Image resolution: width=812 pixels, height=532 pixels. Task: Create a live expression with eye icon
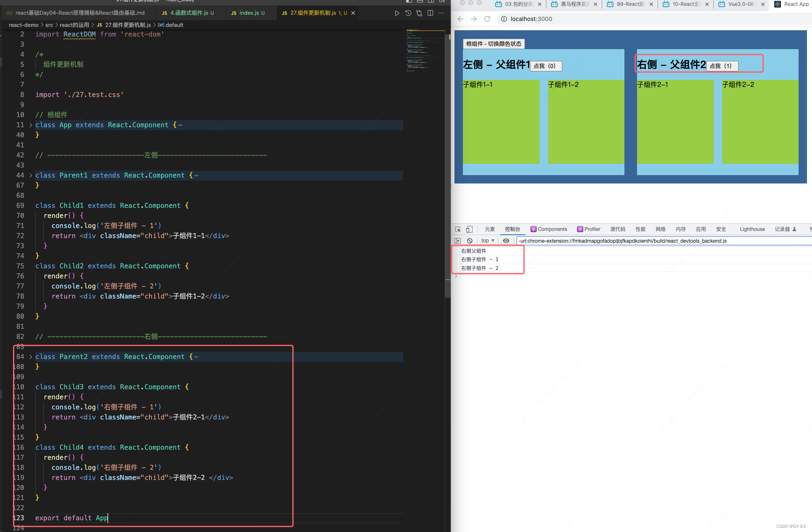pyautogui.click(x=506, y=241)
